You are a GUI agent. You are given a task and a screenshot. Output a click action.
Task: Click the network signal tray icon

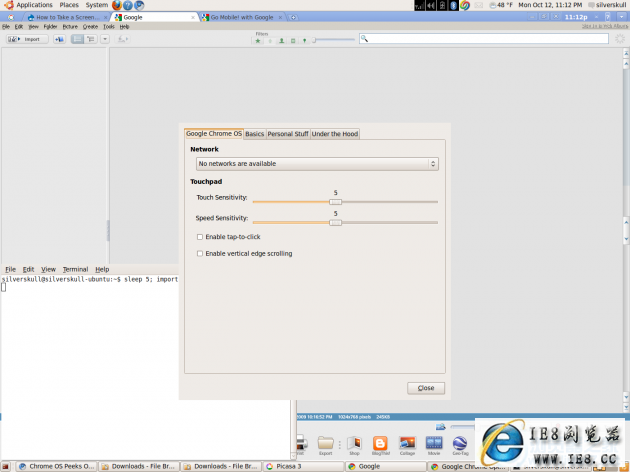click(419, 5)
